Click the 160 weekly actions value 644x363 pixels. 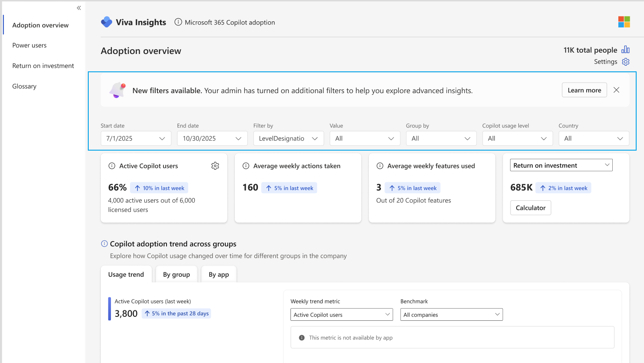tap(250, 188)
